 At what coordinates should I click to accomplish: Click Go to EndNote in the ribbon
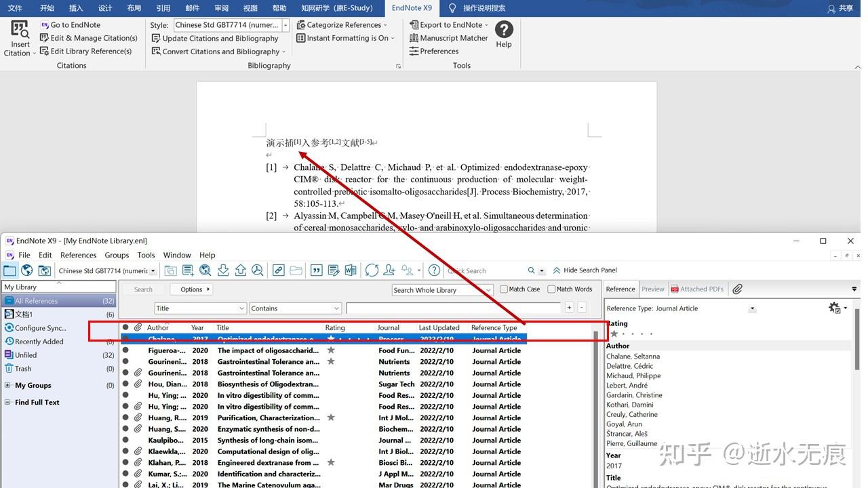70,25
